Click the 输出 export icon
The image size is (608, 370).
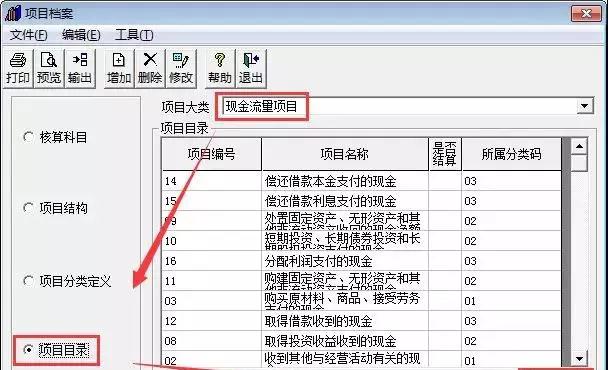point(80,69)
